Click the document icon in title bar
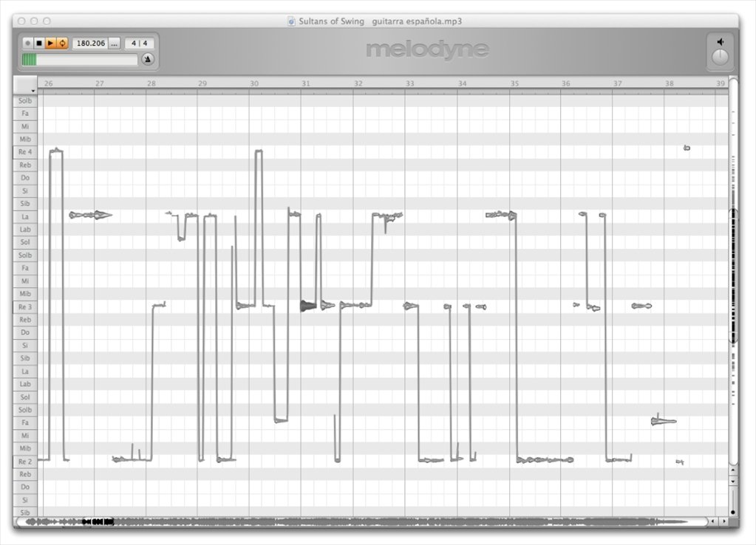Viewport: 756px width, 545px height. [x=291, y=21]
